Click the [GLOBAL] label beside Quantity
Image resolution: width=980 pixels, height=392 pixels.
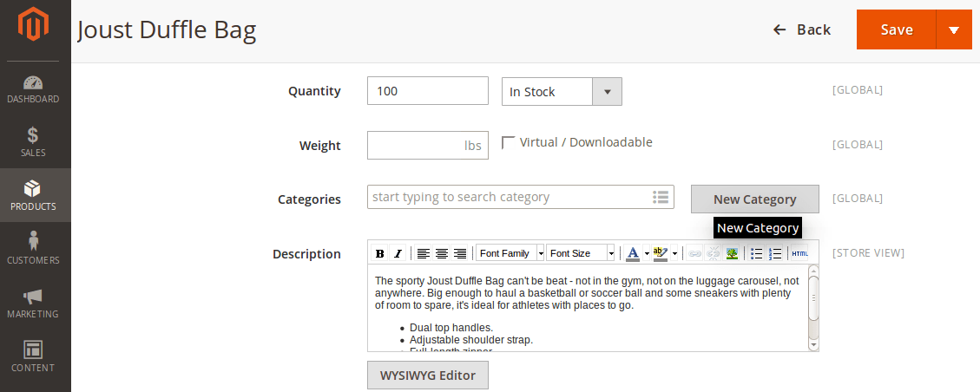click(857, 90)
